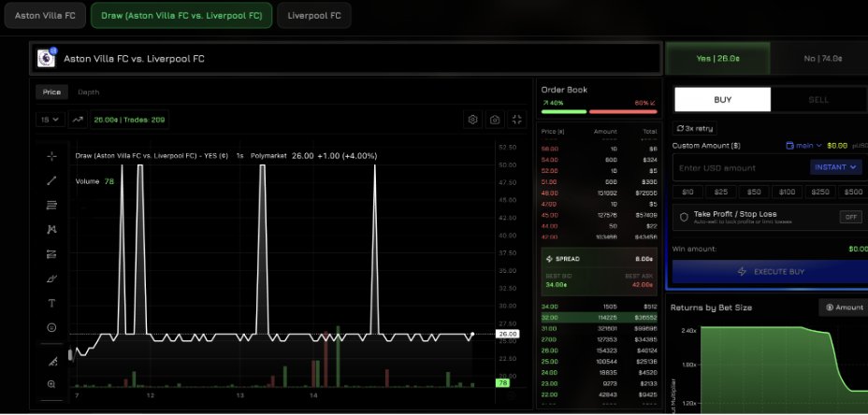The image size is (868, 415).
Task: Click the Volume 78 chart legend
Action: point(94,181)
